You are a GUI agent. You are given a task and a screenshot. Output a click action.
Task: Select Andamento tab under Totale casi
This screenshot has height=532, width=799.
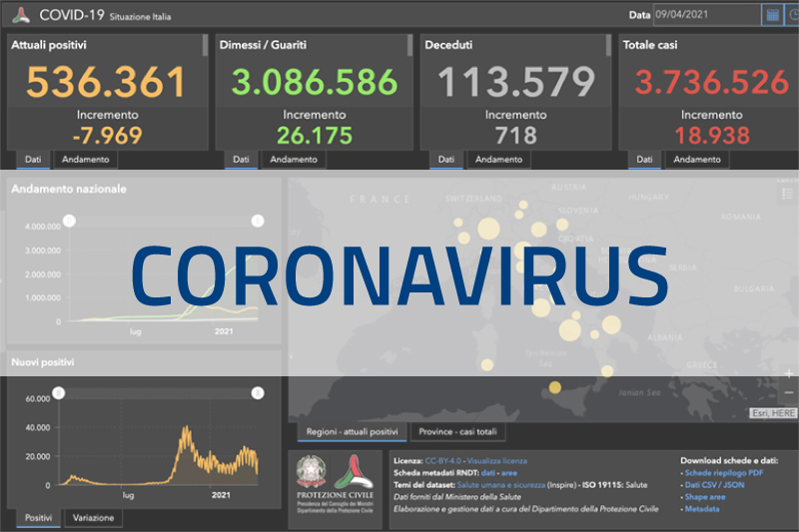[x=697, y=160]
